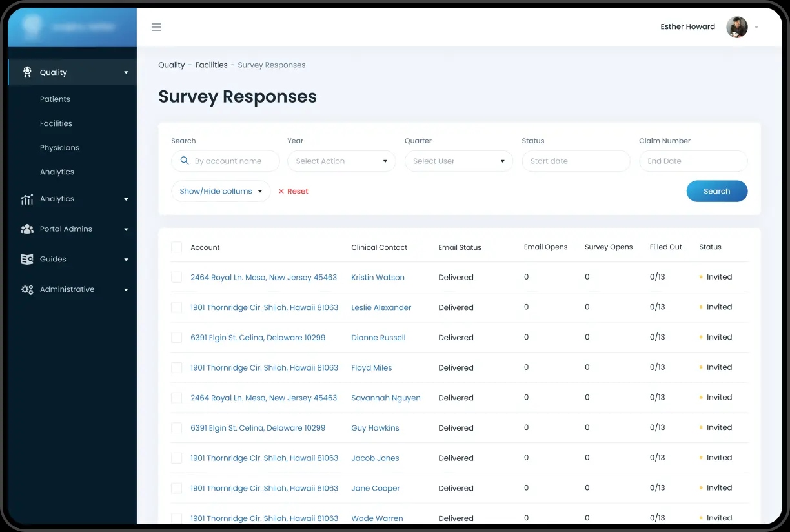The height and width of the screenshot is (532, 790).
Task: Click the Administrative gears icon
Action: tap(27, 290)
